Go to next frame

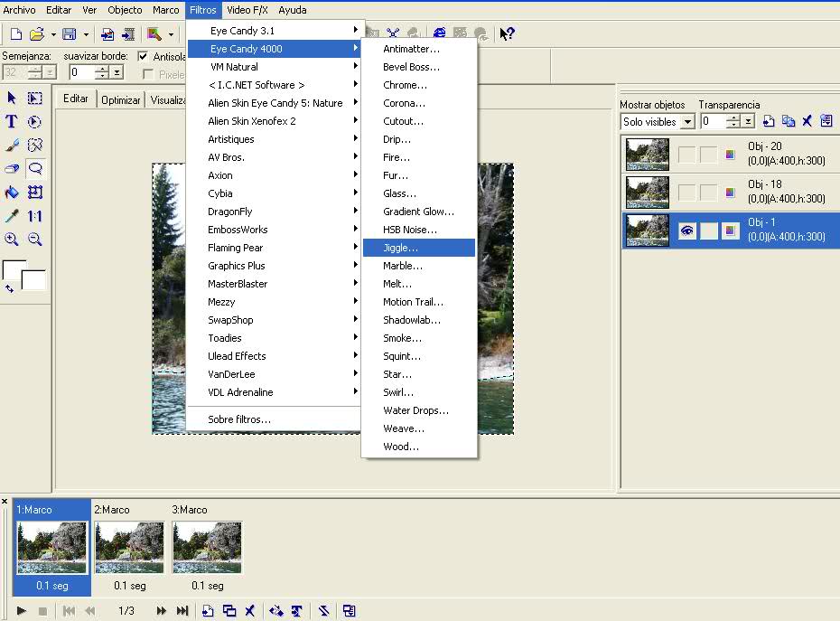click(x=161, y=610)
